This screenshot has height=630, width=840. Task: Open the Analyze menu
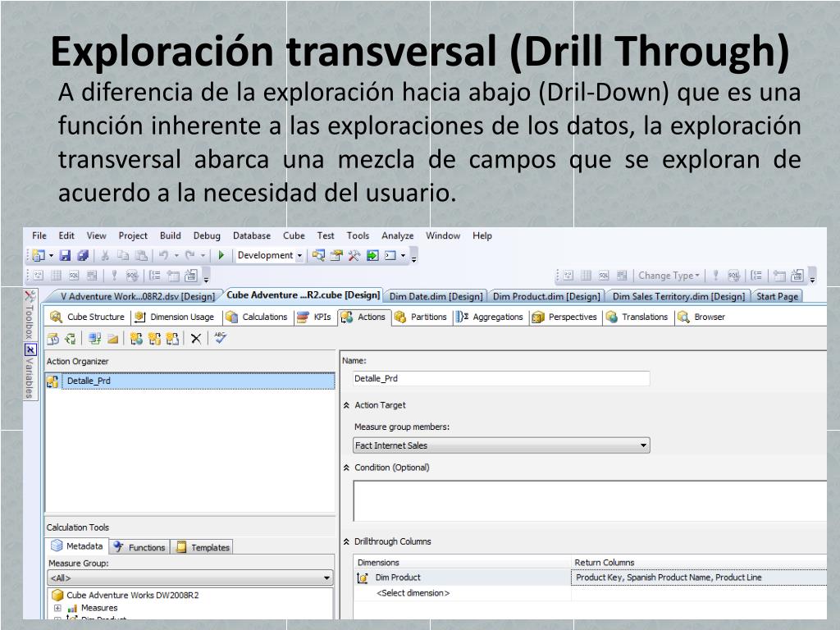tap(398, 235)
